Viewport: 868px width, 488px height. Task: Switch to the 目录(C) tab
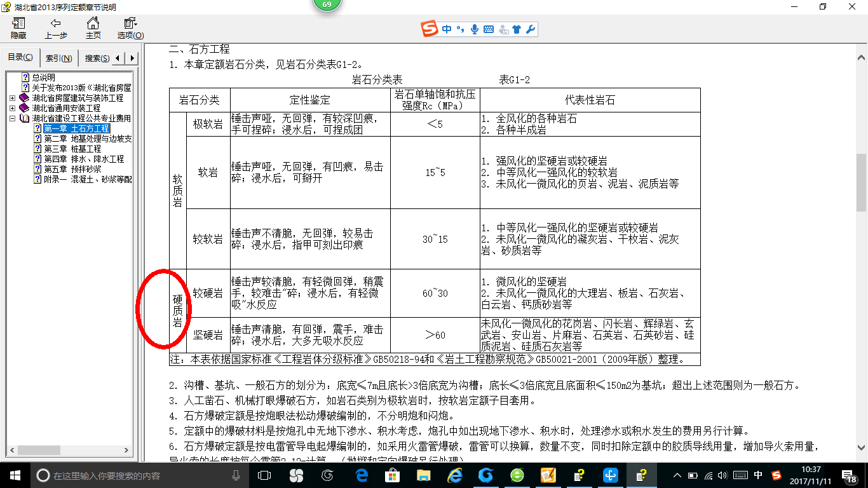(x=20, y=58)
